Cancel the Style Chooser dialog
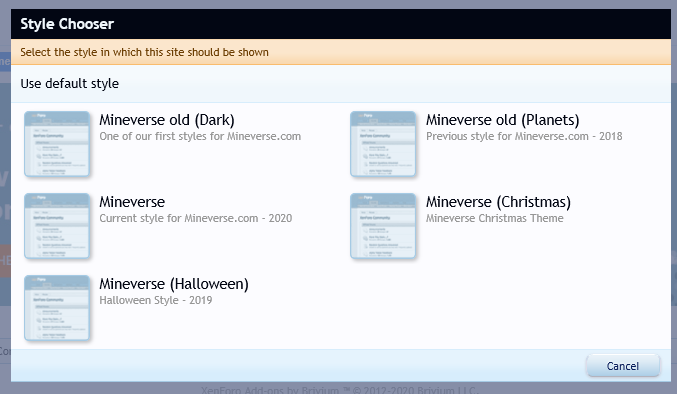Image resolution: width=677 pixels, height=394 pixels. [x=623, y=366]
